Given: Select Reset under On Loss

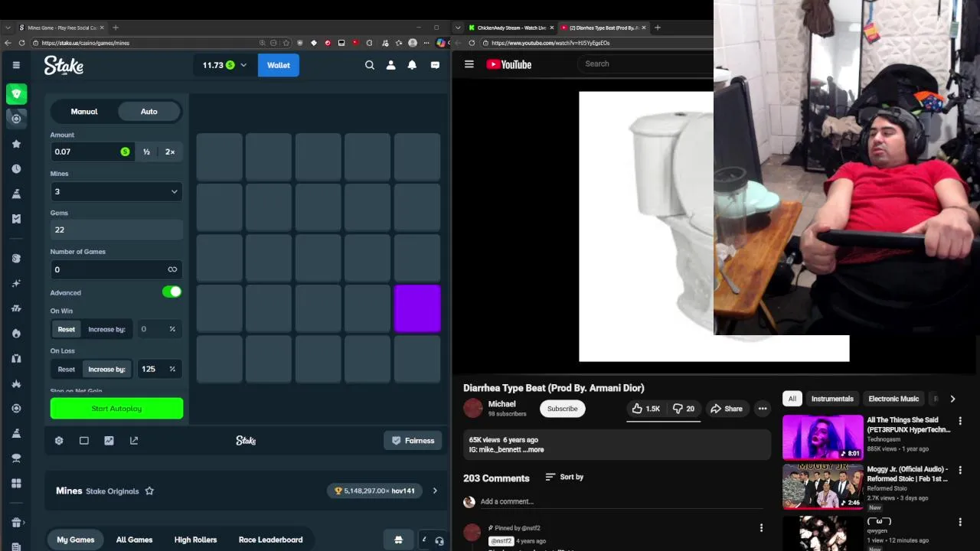Looking at the screenshot, I should 67,369.
